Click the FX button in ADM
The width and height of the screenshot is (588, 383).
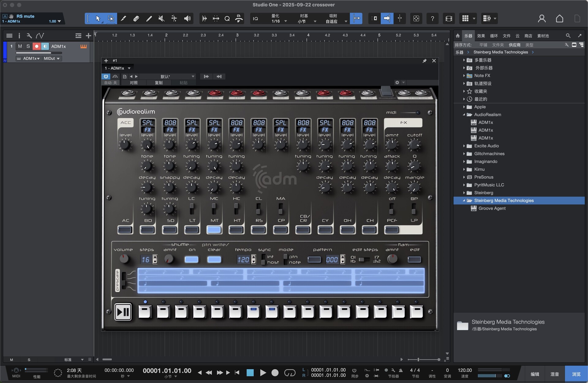tap(403, 123)
